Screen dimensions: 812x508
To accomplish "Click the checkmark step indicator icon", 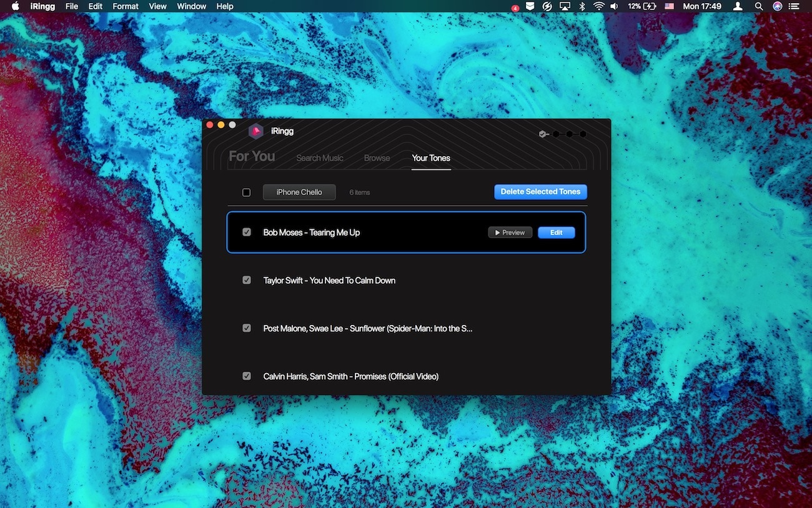I will tap(543, 134).
